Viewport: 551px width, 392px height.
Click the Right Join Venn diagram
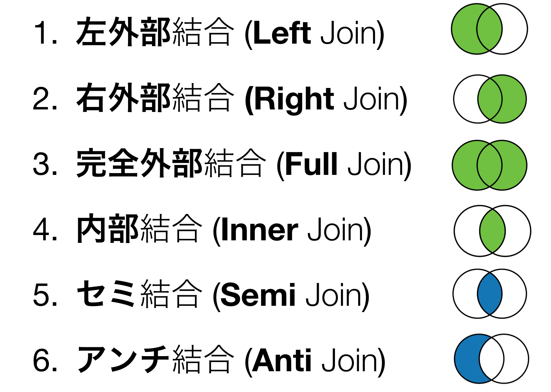click(490, 99)
